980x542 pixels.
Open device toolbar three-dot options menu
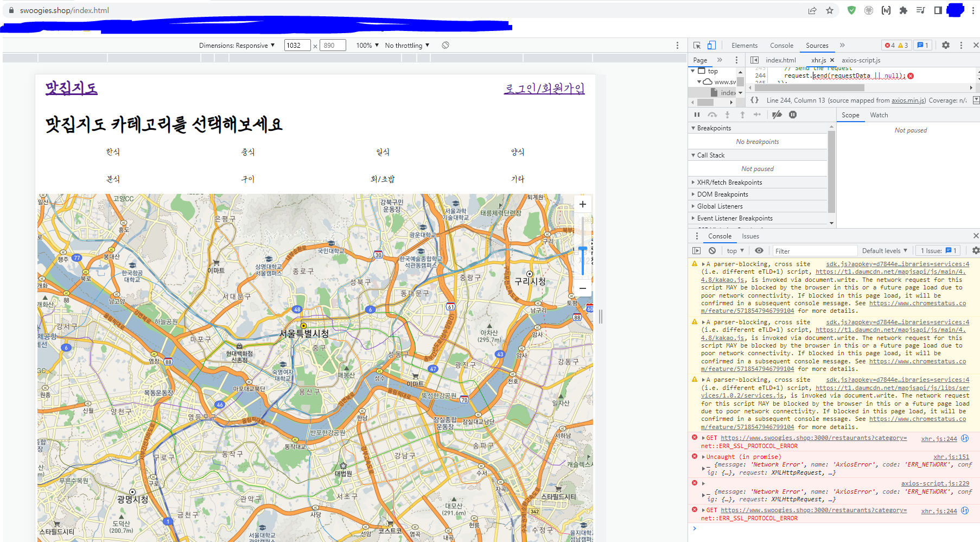click(x=677, y=45)
